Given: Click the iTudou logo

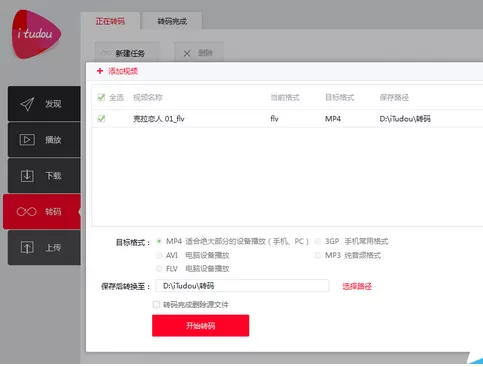Looking at the screenshot, I should tap(36, 34).
